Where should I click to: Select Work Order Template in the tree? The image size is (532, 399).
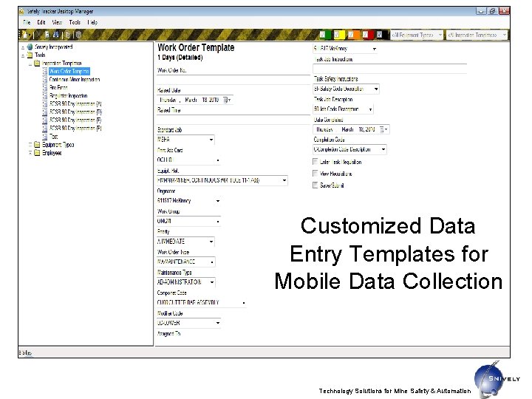click(69, 71)
